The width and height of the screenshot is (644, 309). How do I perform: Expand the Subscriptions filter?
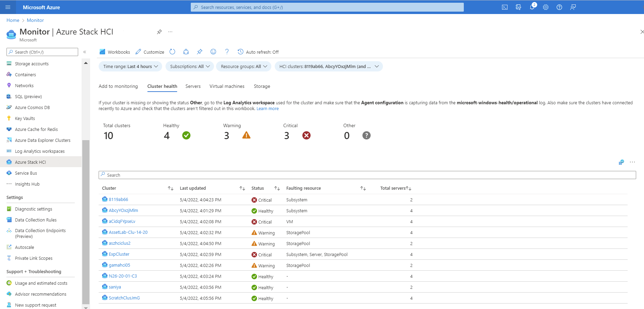point(189,66)
